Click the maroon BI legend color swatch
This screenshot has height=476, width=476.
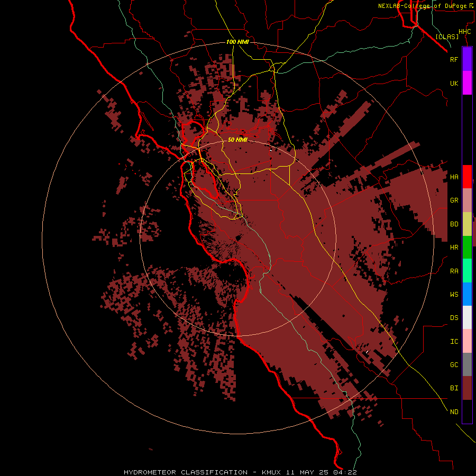click(467, 388)
